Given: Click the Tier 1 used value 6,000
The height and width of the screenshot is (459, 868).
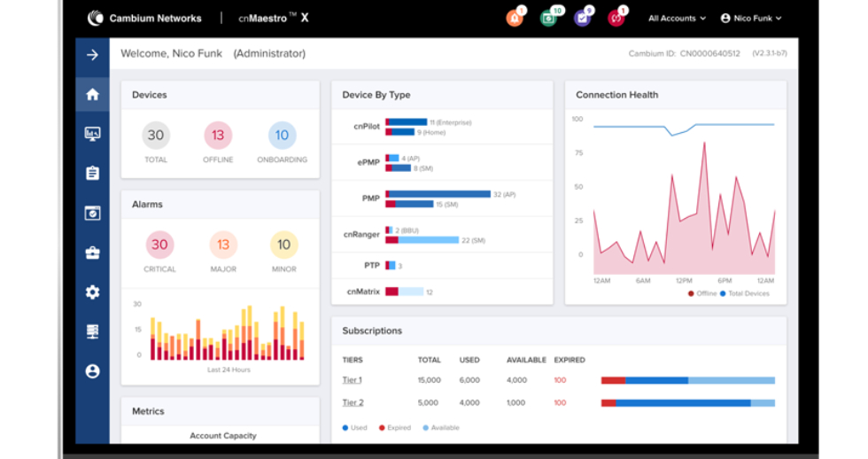Looking at the screenshot, I should 469,380.
